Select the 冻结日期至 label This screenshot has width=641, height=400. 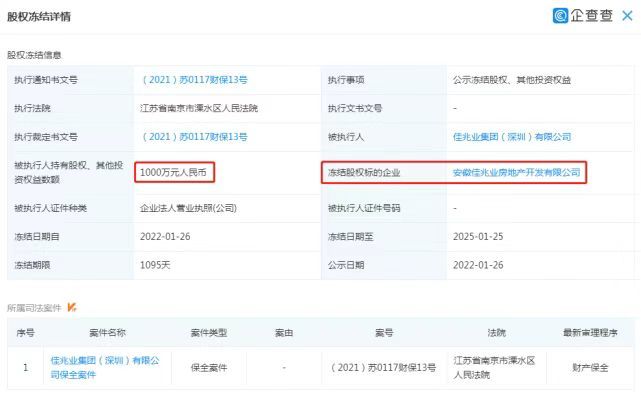350,236
